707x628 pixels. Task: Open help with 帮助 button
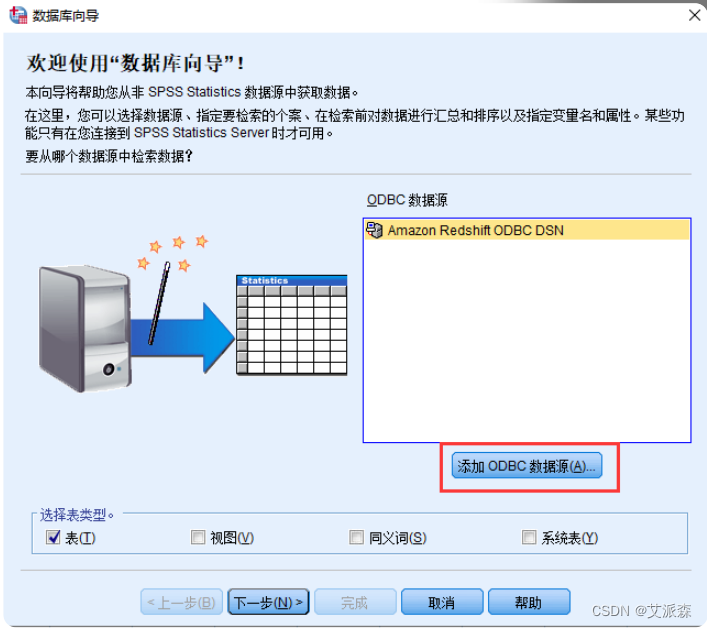point(529,602)
